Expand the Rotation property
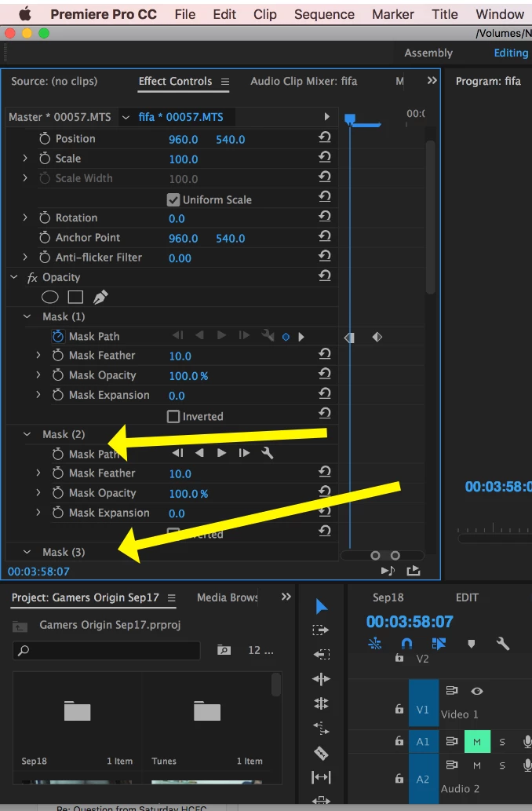Screen dimensions: 532x811 point(25,217)
